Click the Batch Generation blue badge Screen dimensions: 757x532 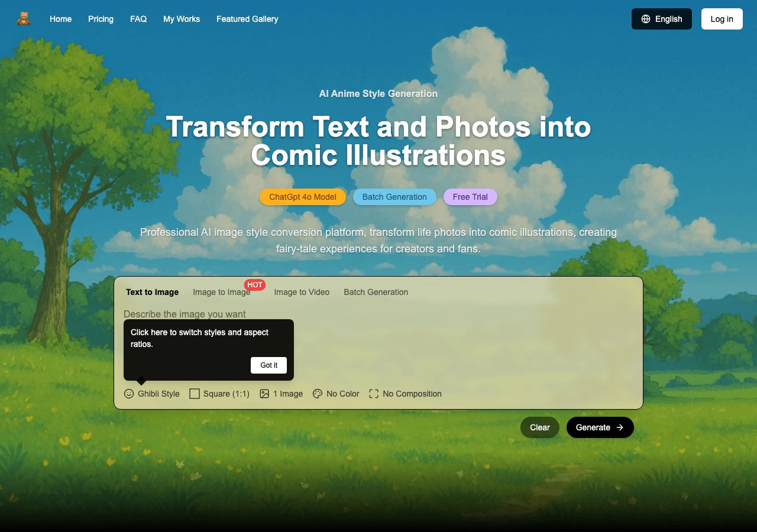(394, 197)
